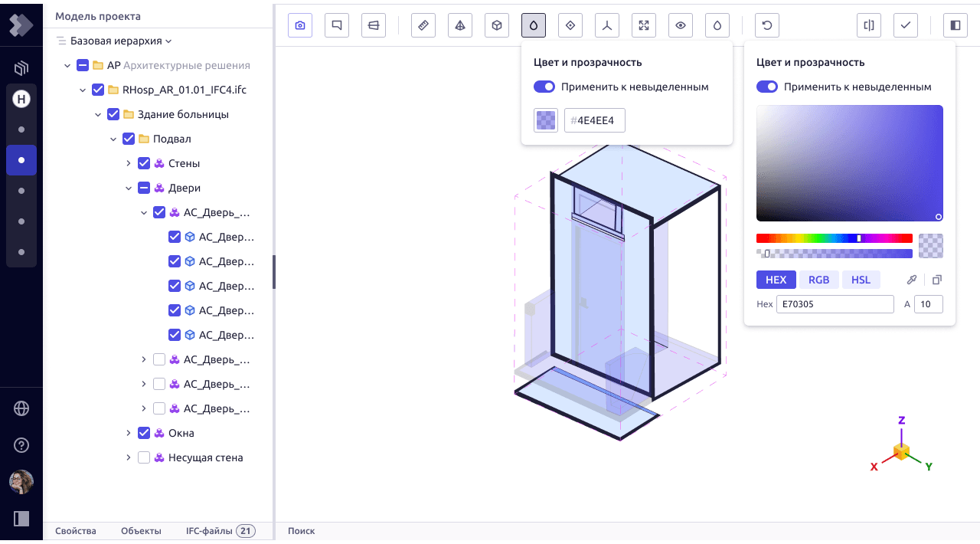Click the reset undo arrow icon
This screenshot has height=544, width=980.
coord(767,25)
